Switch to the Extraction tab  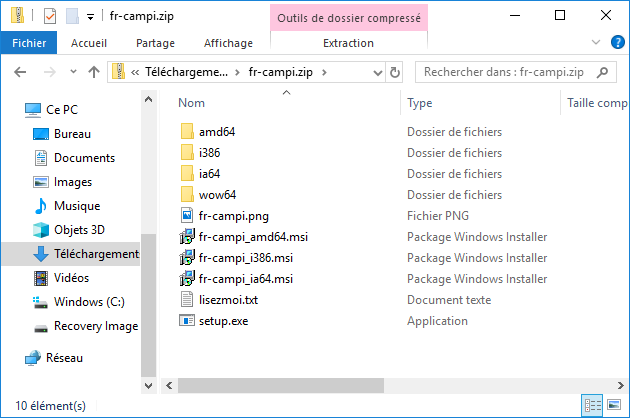tap(348, 43)
